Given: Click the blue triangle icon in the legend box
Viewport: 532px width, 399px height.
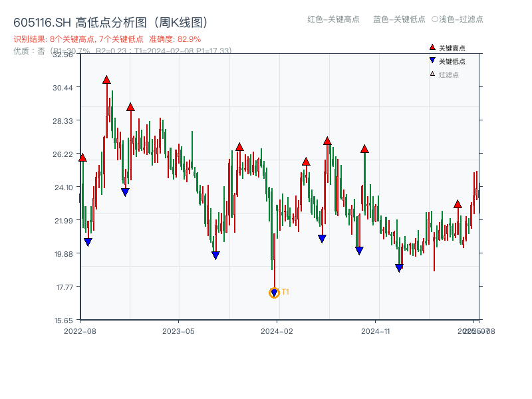Looking at the screenshot, I should click(x=432, y=61).
